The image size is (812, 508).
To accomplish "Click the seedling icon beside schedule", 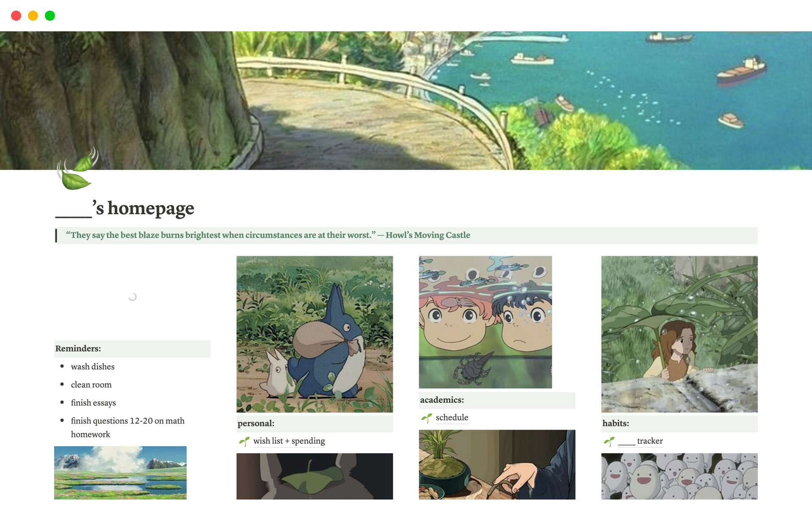I will [426, 418].
